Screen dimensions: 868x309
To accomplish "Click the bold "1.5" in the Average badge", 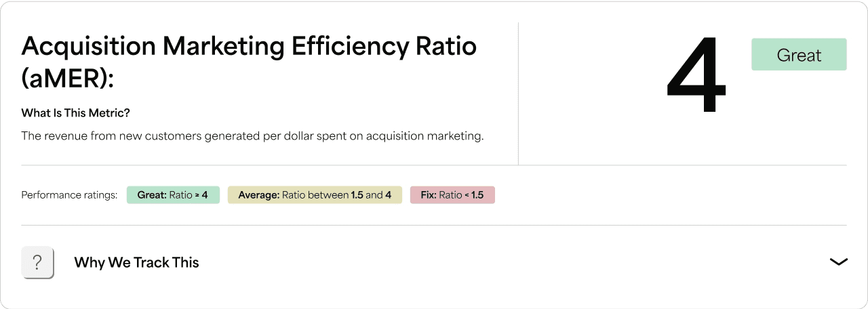I will point(357,195).
